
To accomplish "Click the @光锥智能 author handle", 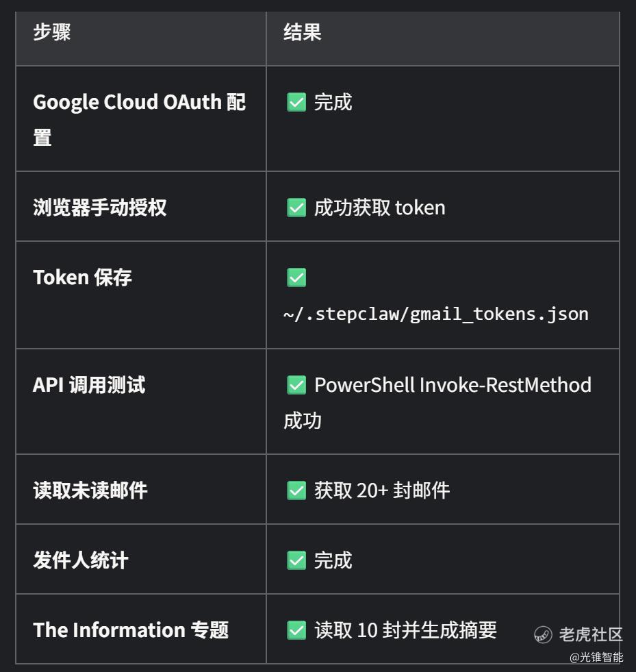I will 596,658.
